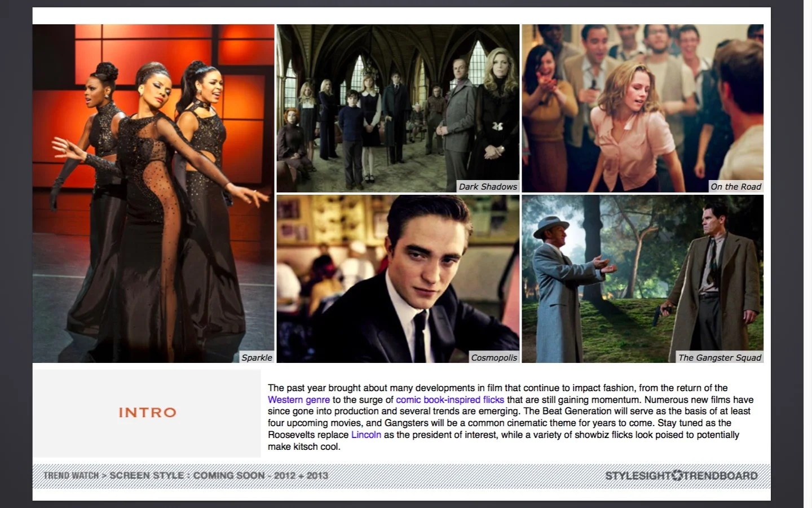View The Gangster Squad movie still

tap(642, 279)
